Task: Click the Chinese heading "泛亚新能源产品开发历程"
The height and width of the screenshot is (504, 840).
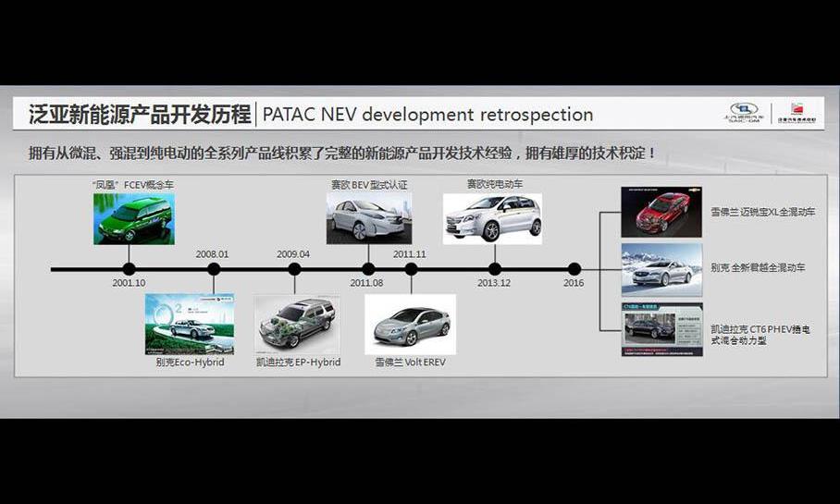Action: tap(140, 115)
